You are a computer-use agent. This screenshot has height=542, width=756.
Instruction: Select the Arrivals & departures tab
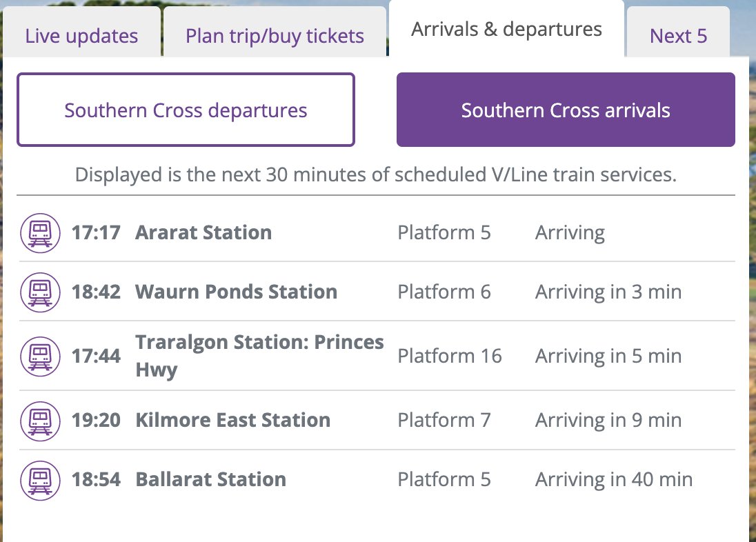click(x=506, y=30)
